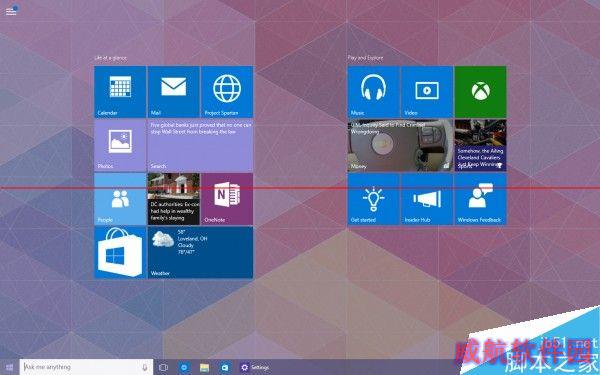
Task: Launch the OneNote tile
Action: click(227, 199)
